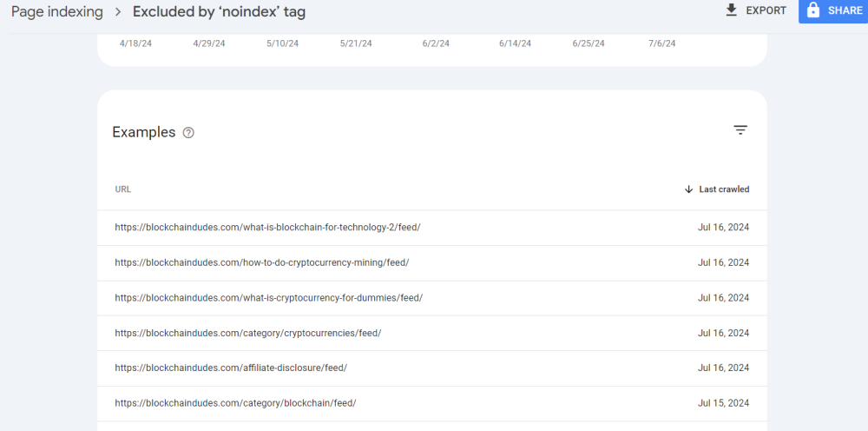The height and width of the screenshot is (431, 868).
Task: Click the 7/6/24 chart date label
Action: (x=661, y=43)
